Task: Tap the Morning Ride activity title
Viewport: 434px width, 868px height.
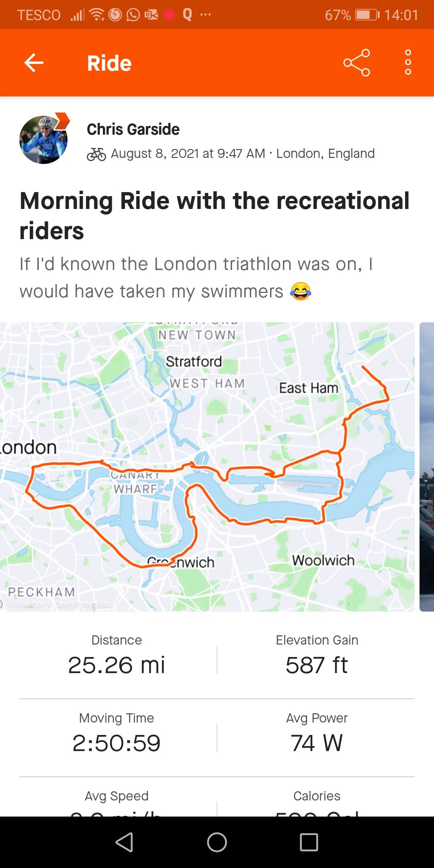Action: 215,216
